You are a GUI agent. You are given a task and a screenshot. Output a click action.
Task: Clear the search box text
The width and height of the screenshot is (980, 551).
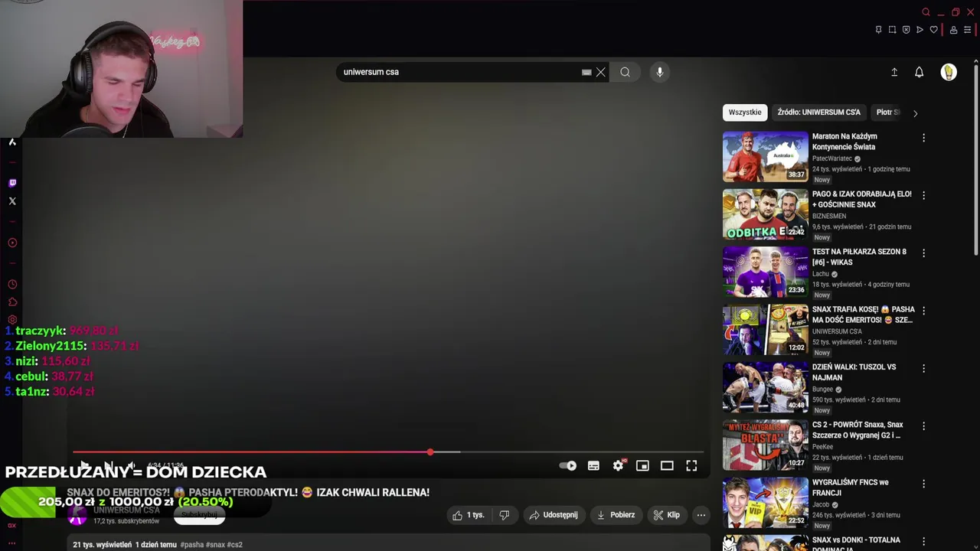pyautogui.click(x=601, y=72)
